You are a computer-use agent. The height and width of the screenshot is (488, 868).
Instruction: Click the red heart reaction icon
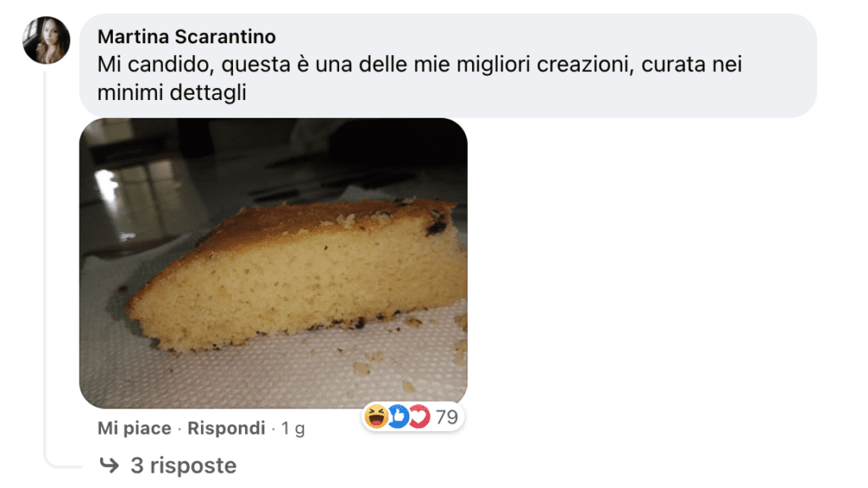coord(419,416)
